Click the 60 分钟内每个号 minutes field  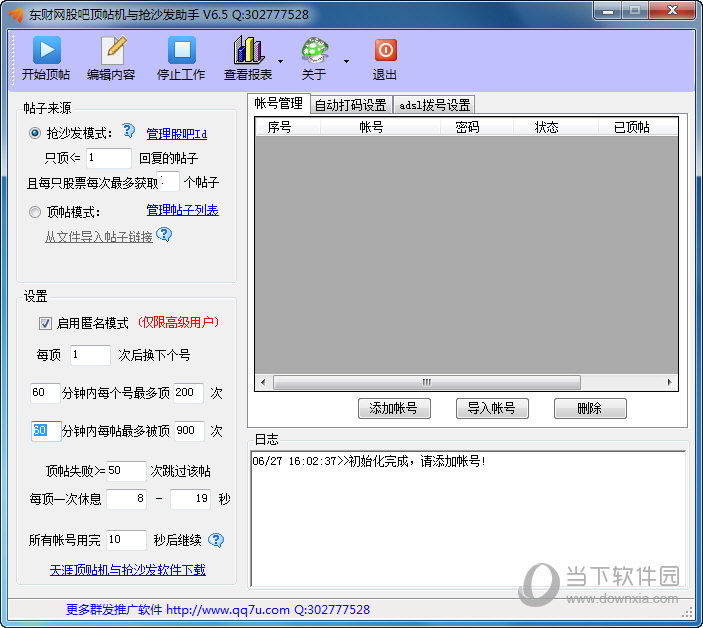(x=45, y=393)
